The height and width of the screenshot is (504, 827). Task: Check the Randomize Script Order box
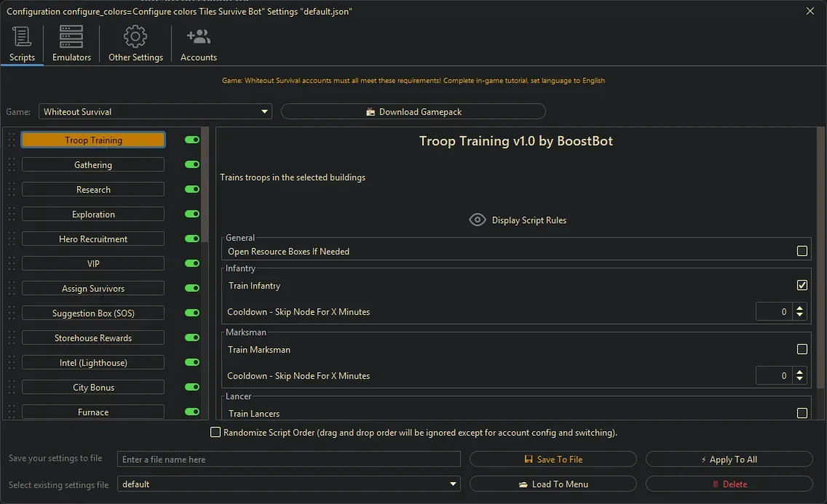[x=215, y=432]
